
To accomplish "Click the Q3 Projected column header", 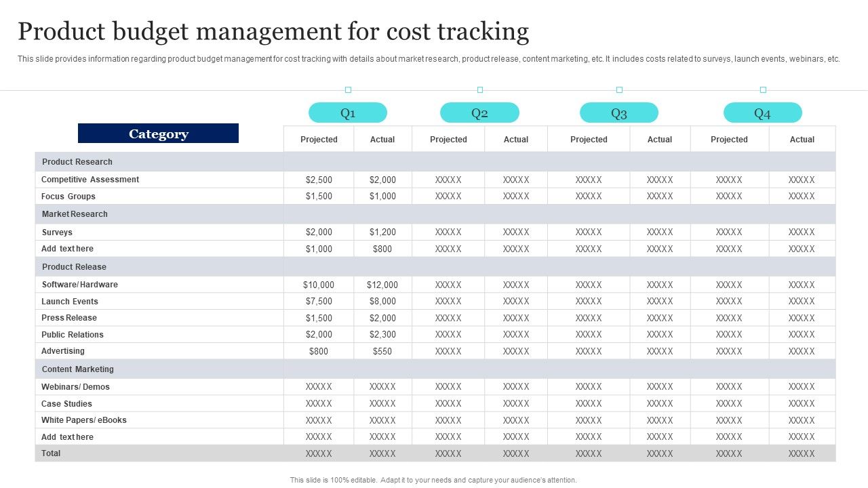I will (589, 140).
